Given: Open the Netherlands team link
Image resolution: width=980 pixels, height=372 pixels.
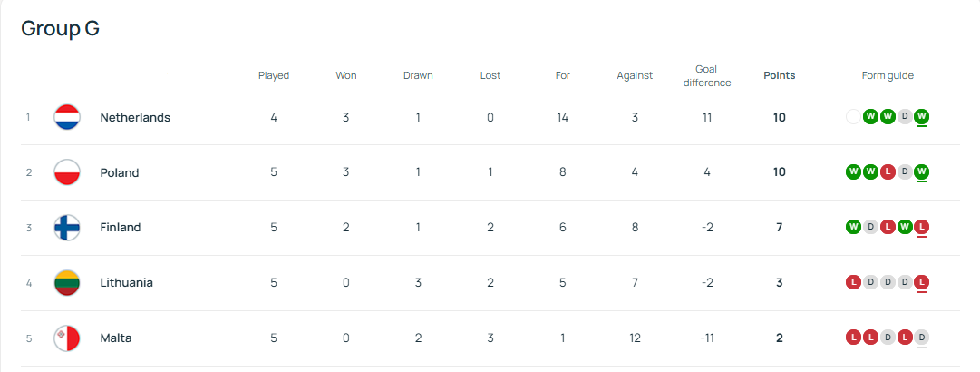Looking at the screenshot, I should [135, 117].
